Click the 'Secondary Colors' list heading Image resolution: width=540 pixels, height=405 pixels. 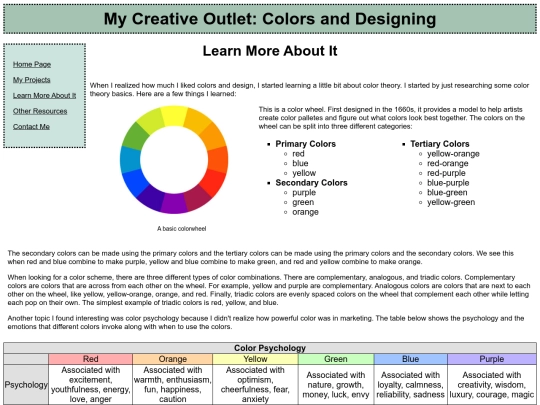coord(311,183)
